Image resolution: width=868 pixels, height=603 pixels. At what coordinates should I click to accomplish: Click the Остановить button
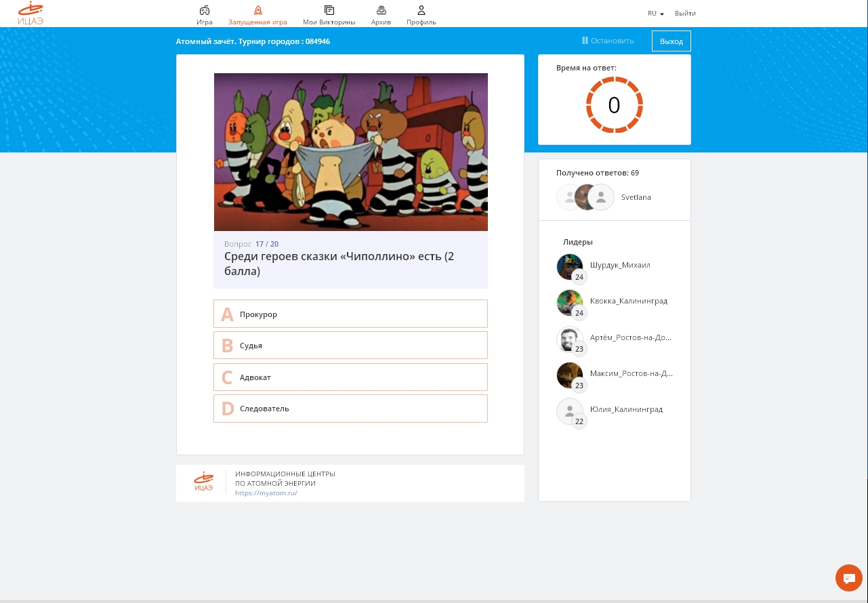click(608, 41)
